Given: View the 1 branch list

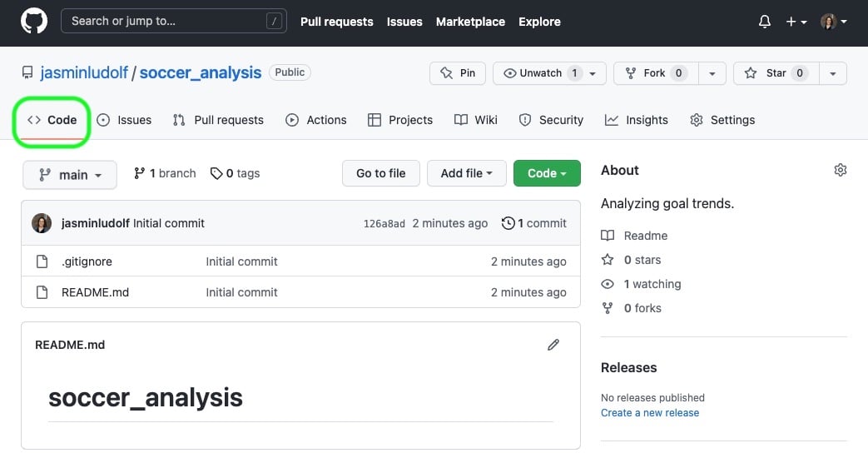Looking at the screenshot, I should point(165,173).
